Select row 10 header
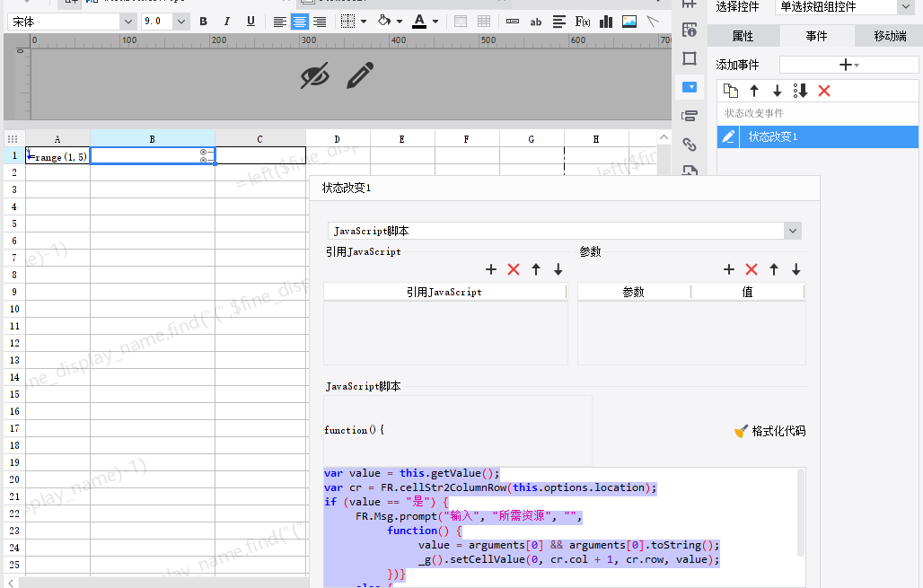Image resolution: width=923 pixels, height=588 pixels. click(x=14, y=309)
